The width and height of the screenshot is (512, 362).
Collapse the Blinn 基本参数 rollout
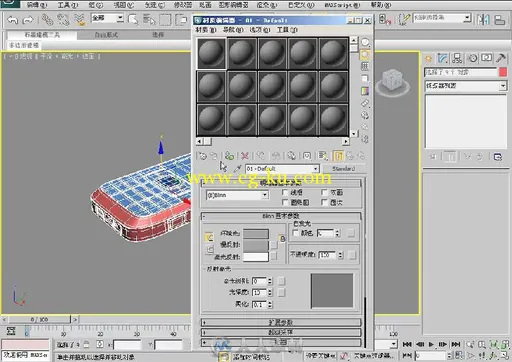[x=281, y=216]
